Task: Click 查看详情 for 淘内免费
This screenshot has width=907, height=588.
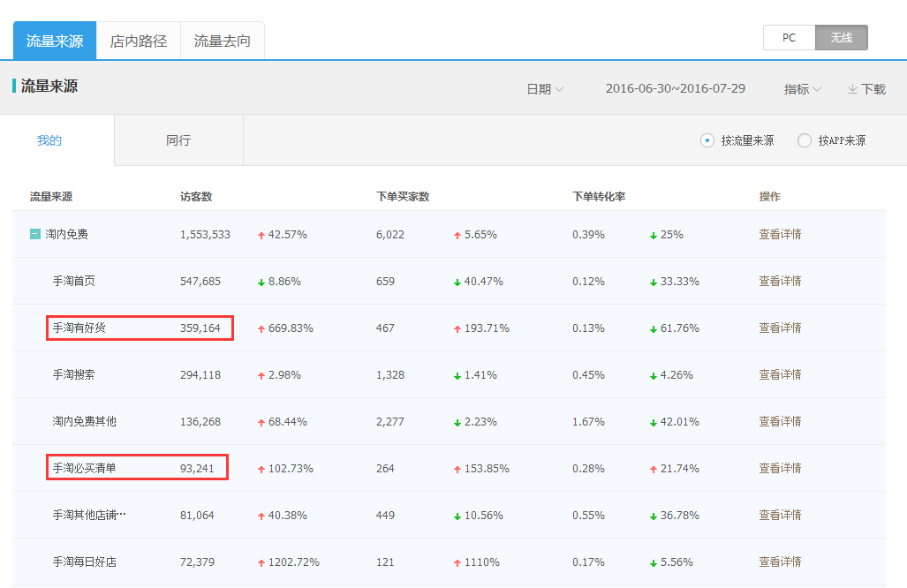Action: pos(781,234)
